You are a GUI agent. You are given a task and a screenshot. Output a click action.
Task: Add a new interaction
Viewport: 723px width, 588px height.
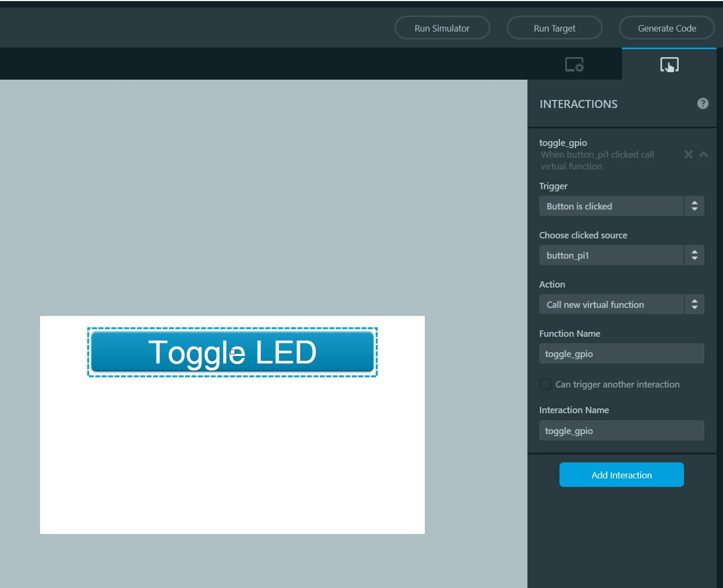pos(621,475)
